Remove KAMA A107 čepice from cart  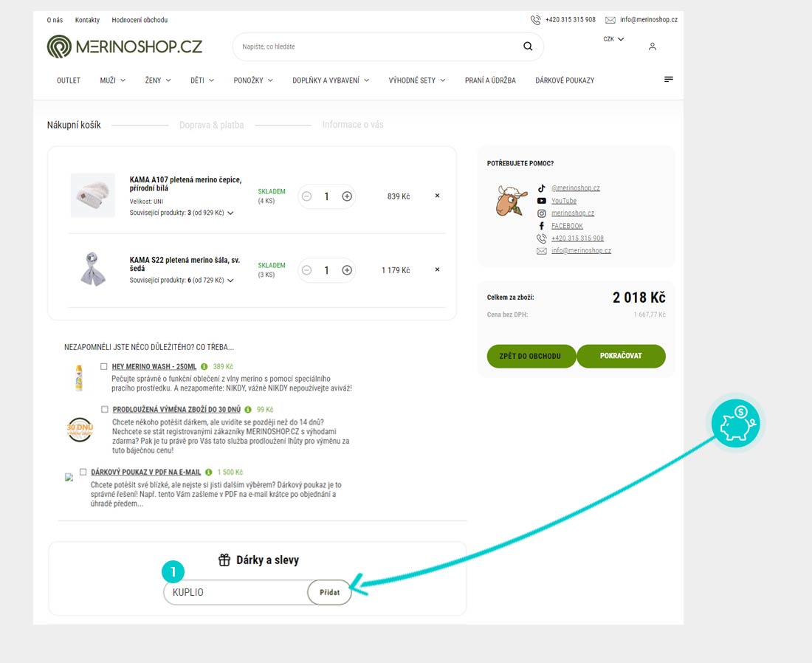point(437,196)
